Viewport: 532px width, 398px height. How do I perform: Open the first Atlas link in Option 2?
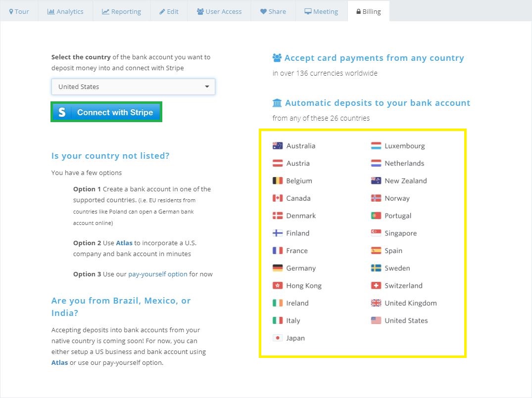(x=124, y=243)
